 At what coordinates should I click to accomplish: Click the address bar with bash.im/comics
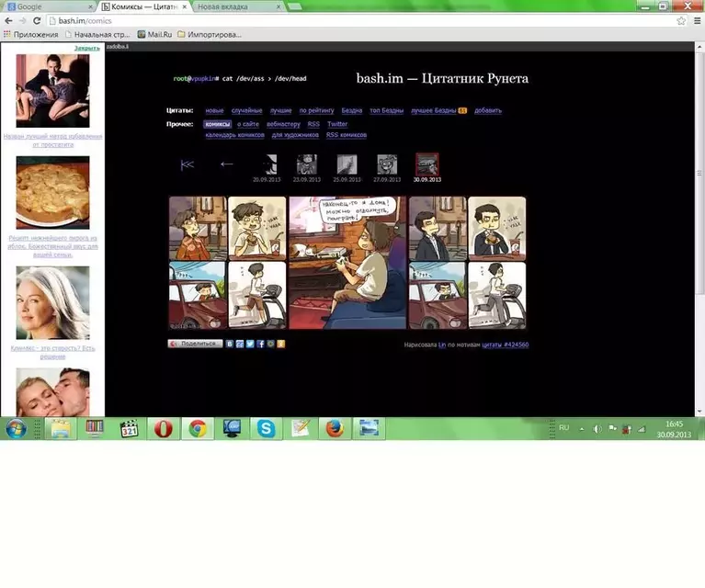tap(359, 21)
